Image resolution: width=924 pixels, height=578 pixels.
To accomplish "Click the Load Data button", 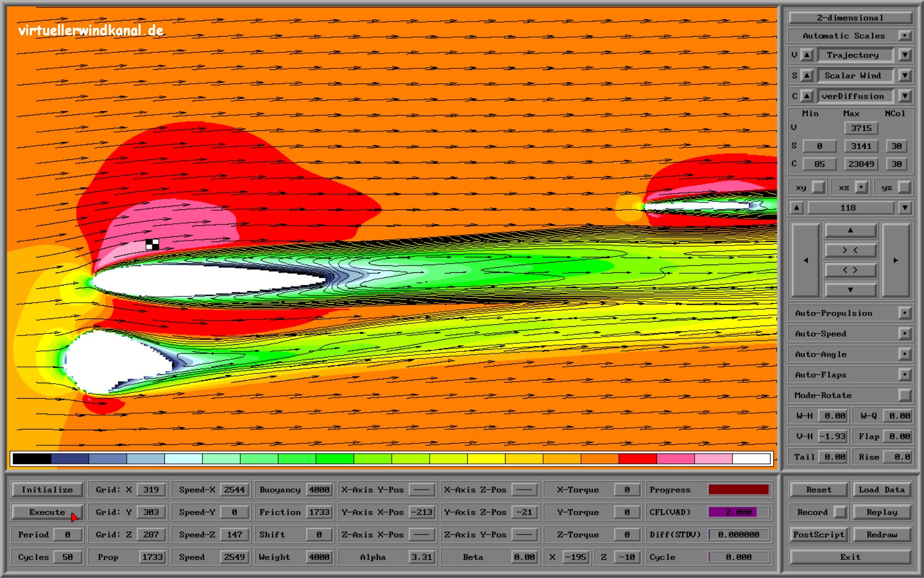I will tap(882, 490).
